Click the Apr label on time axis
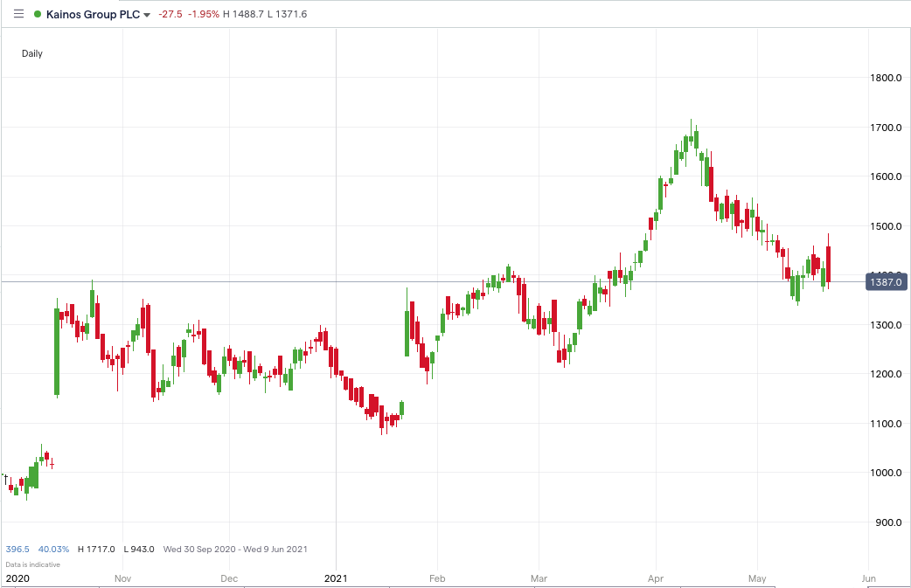This screenshot has width=911, height=588. [656, 578]
